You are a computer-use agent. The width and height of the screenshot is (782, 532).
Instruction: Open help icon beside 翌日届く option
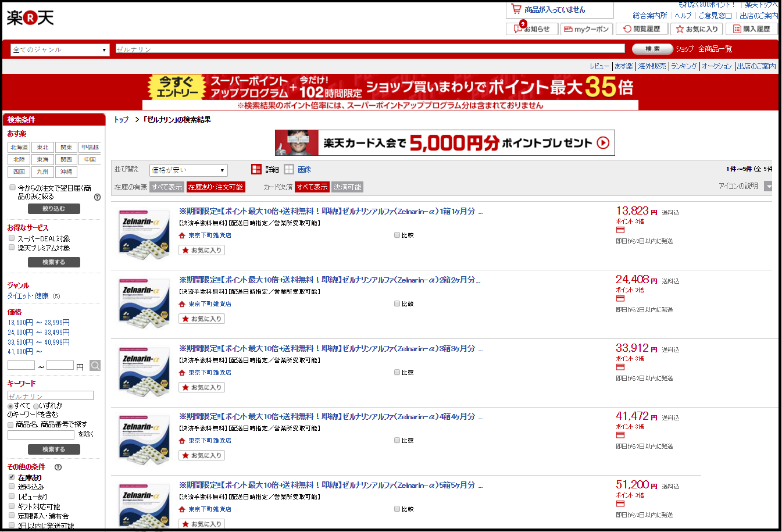click(97, 197)
